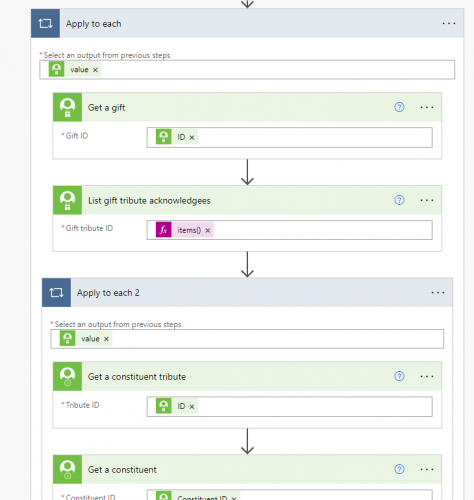Open the Apply to each ellipsis menu
This screenshot has width=474, height=500.
449,23
